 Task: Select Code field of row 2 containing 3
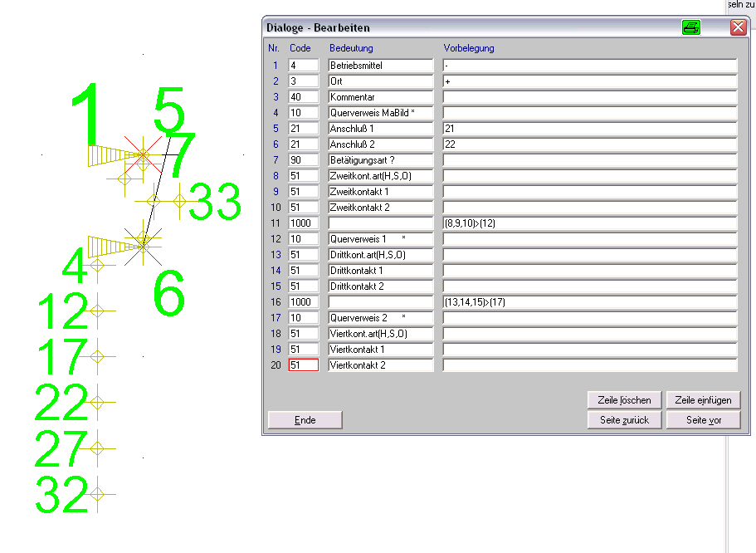303,81
